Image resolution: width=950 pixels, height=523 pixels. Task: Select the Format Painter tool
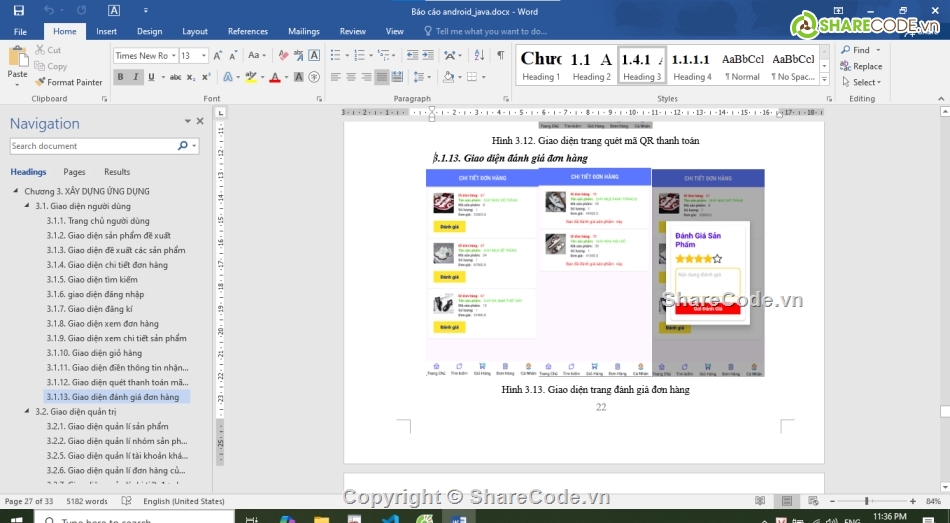(68, 82)
